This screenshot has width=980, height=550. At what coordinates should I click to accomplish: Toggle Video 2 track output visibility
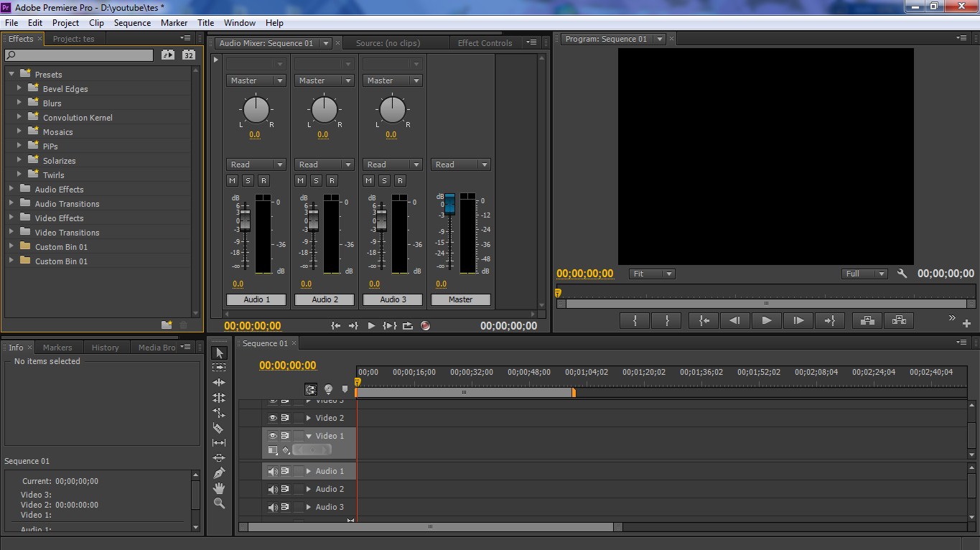pyautogui.click(x=272, y=417)
